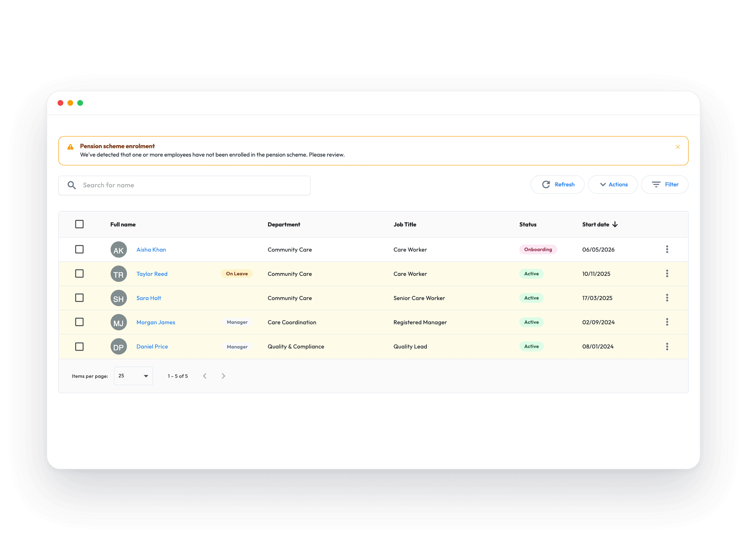747x560 pixels.
Task: Open Daniel Price's profile link
Action: click(152, 347)
